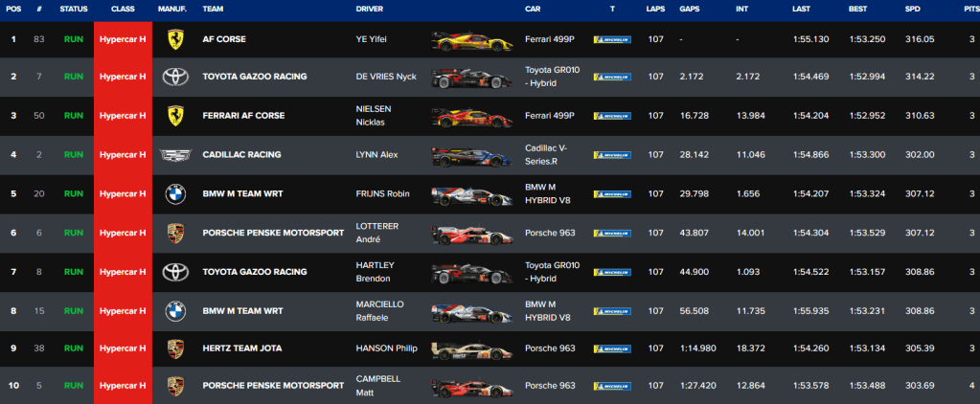The height and width of the screenshot is (404, 980).
Task: Sort by the POS column header
Action: pyautogui.click(x=12, y=10)
